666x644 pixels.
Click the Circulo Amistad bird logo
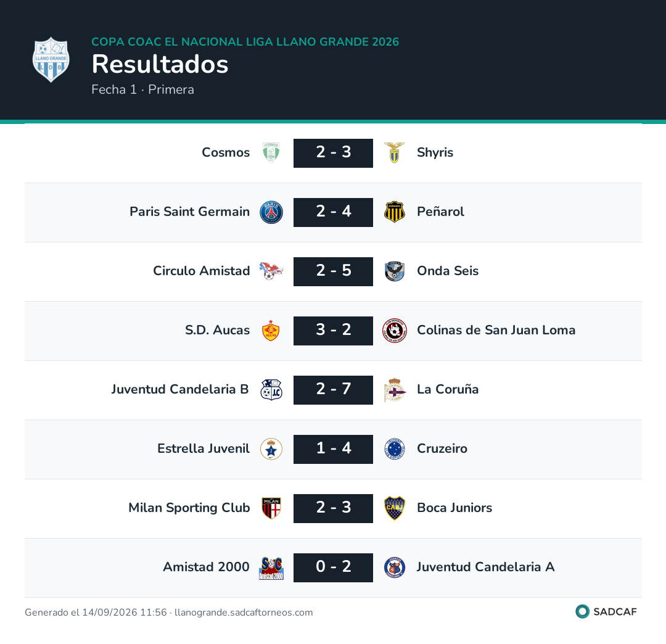[x=271, y=271]
